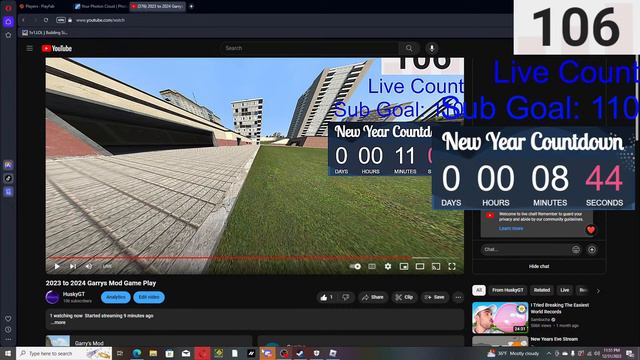640x360 pixels.
Task: Open Microsoft Edge from taskbar
Action: pos(137,353)
